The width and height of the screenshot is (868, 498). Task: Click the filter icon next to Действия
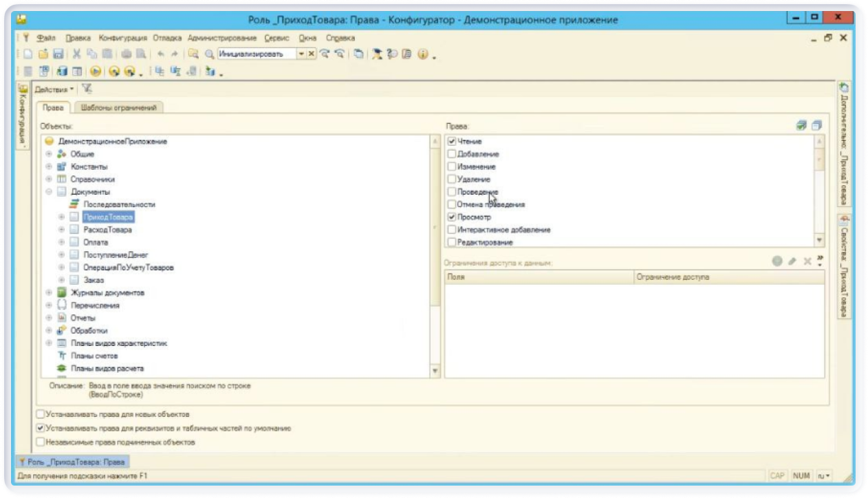87,89
